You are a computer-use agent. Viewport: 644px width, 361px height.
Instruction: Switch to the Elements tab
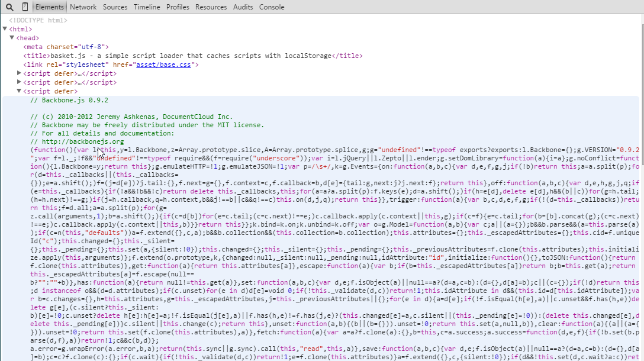pos(49,7)
